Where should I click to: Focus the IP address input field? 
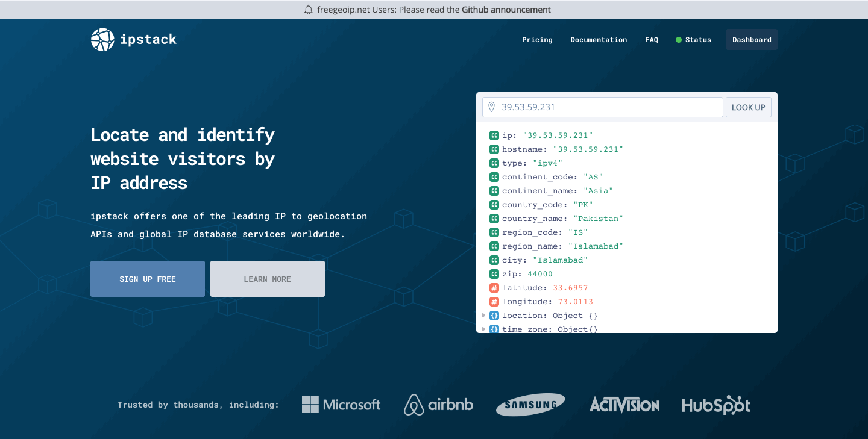[603, 107]
